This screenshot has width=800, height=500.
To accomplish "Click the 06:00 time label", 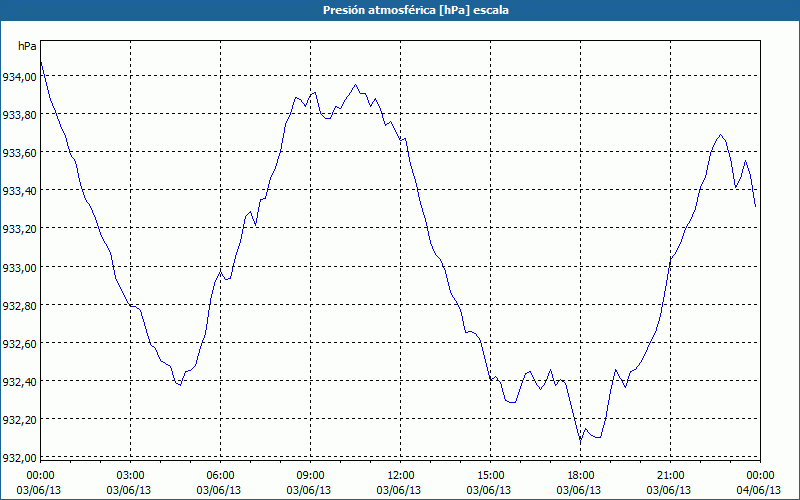I will pos(220,476).
